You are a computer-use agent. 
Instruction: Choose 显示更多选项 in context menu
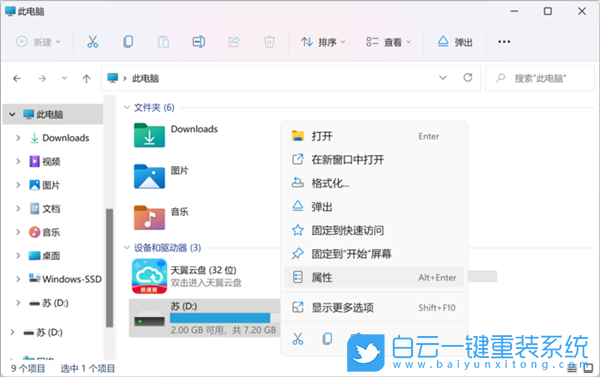374,307
